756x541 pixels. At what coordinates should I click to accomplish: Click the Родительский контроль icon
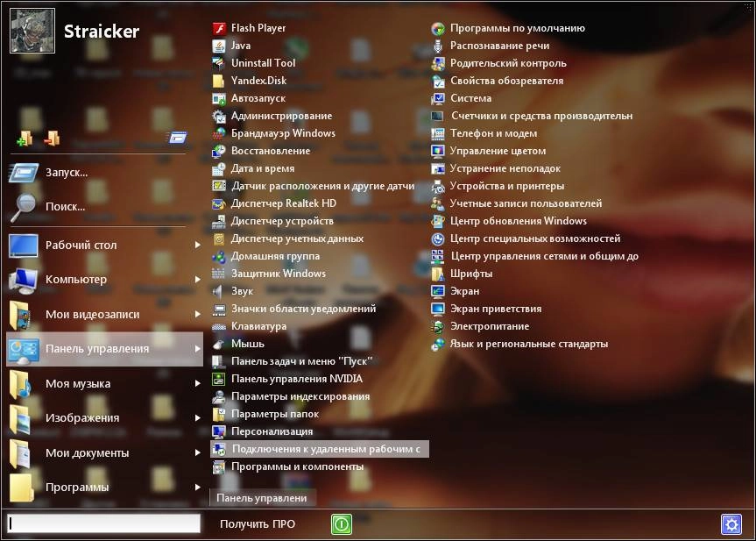[x=438, y=63]
